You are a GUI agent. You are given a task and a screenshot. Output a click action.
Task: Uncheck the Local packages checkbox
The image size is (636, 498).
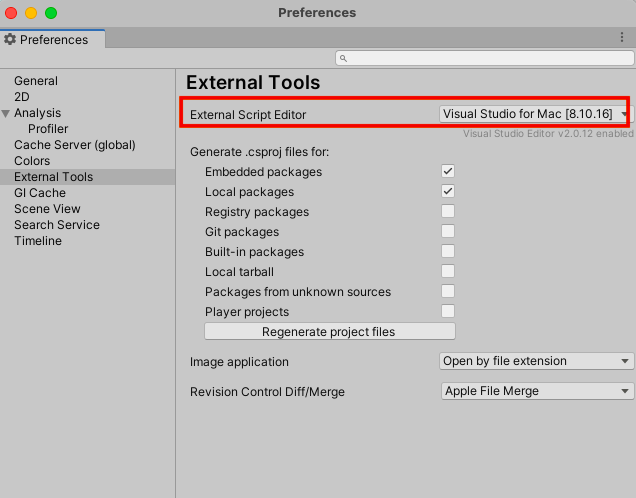point(448,192)
